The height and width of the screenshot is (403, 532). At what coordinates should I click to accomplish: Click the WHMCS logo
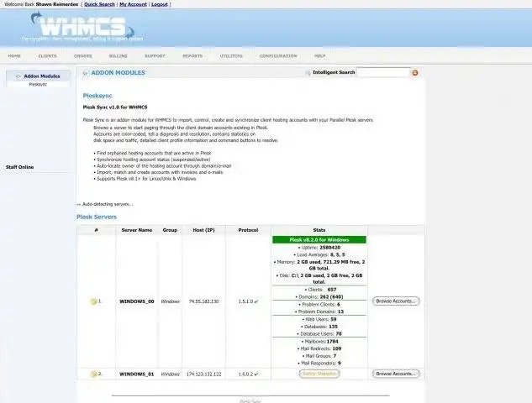83,26
